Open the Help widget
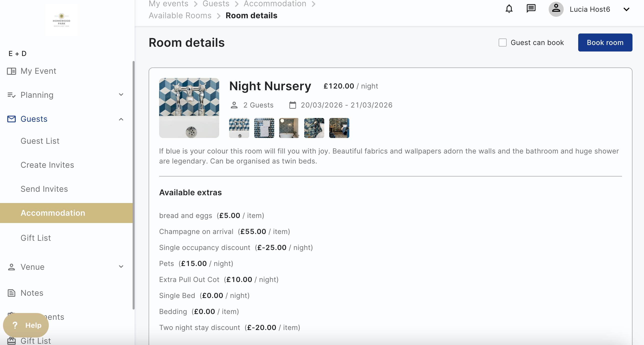This screenshot has width=644, height=345. click(26, 325)
